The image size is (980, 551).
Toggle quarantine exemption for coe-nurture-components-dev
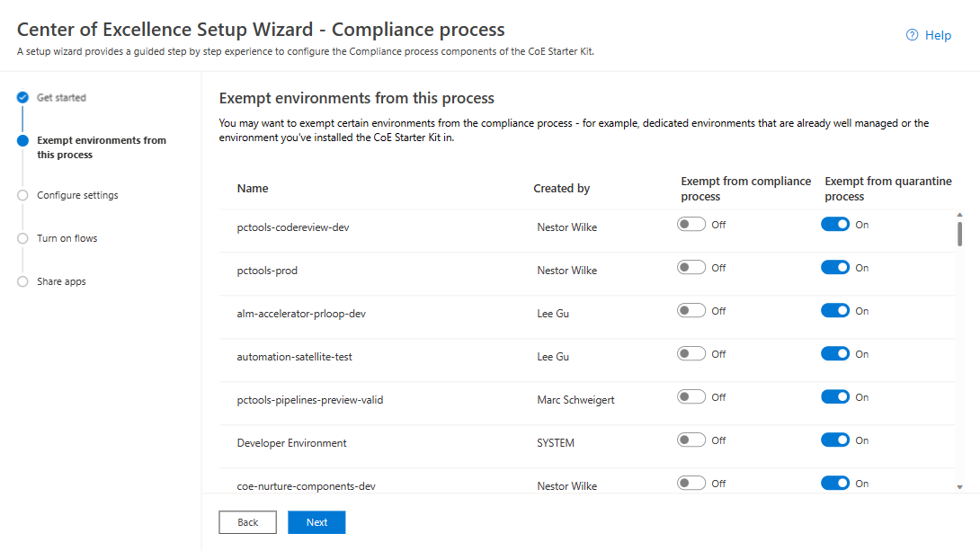[x=835, y=483]
